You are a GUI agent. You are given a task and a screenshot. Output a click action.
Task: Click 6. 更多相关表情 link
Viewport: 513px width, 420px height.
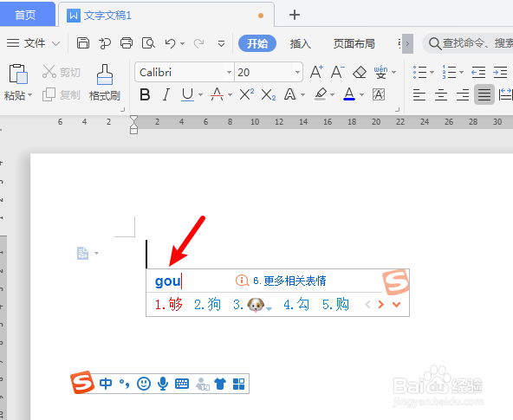click(290, 281)
